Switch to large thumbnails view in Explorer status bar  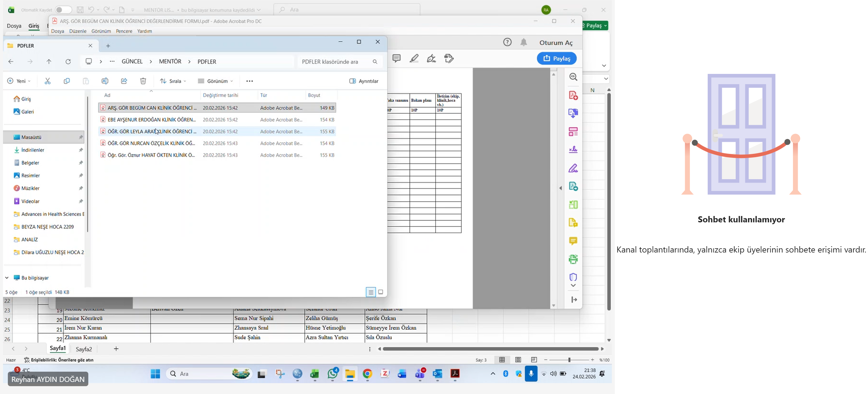(x=380, y=292)
